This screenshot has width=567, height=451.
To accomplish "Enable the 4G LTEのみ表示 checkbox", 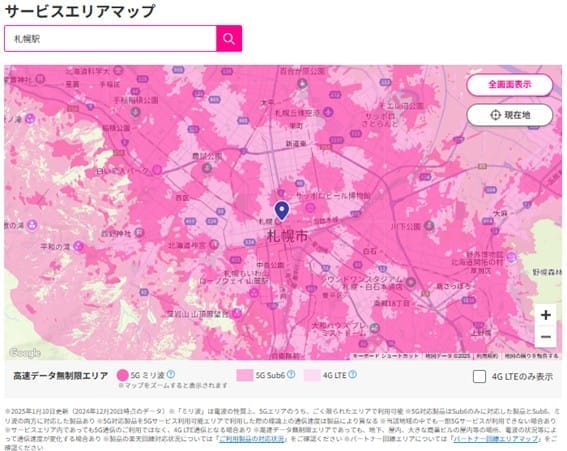I will 479,376.
